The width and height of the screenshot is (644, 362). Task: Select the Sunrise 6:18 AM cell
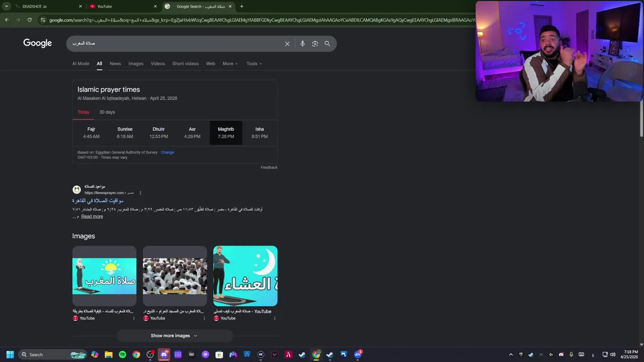125,133
